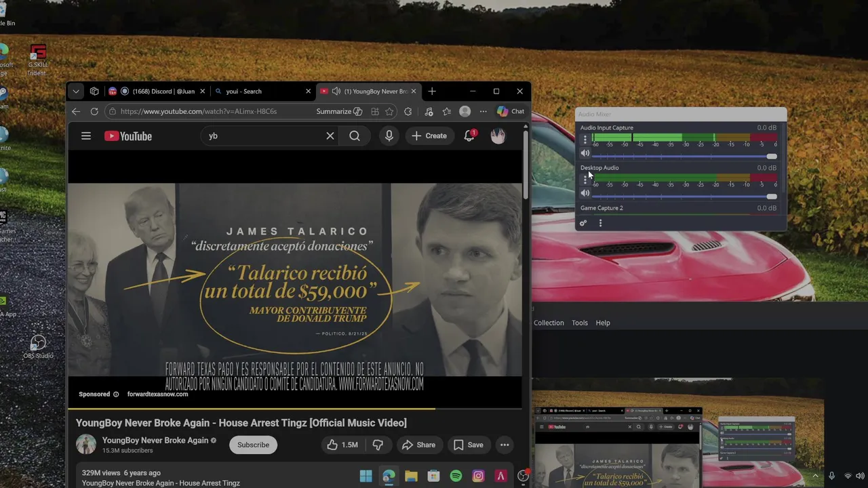
Task: Save the video to a playlist
Action: [469, 445]
